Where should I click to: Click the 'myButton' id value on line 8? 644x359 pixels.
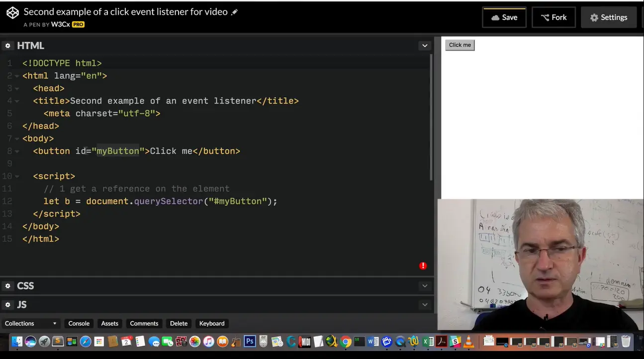pyautogui.click(x=118, y=151)
